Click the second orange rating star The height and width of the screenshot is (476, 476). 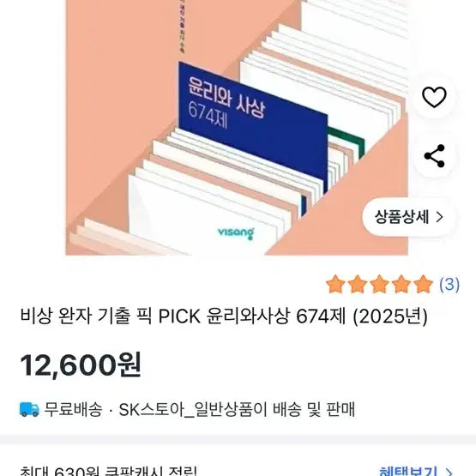pyautogui.click(x=358, y=284)
